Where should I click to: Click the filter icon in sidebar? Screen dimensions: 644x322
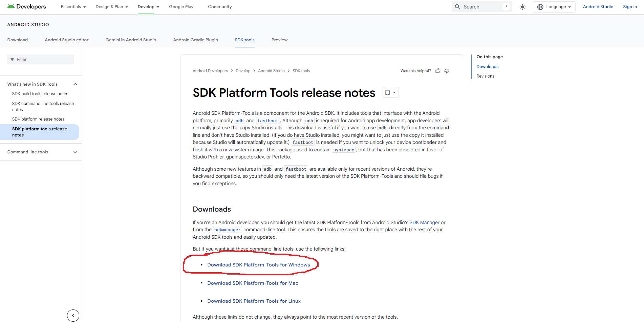(x=12, y=60)
